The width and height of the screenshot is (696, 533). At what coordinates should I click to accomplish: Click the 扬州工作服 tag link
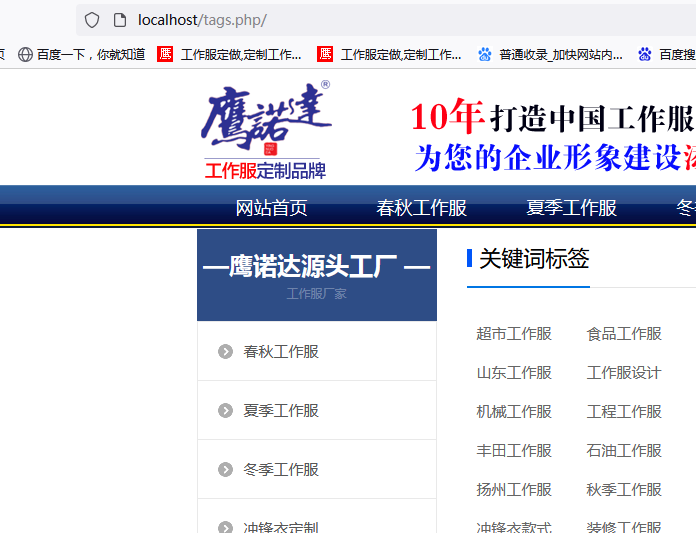coord(514,490)
